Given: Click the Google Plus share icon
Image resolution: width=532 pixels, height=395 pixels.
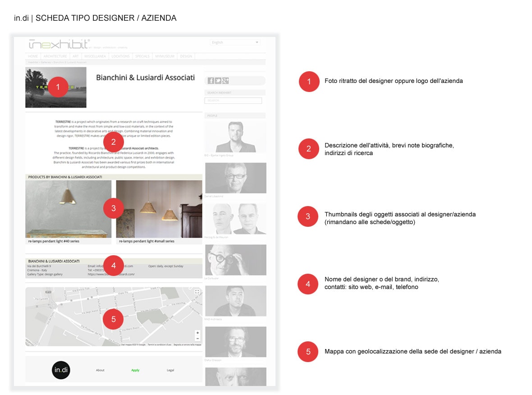Looking at the screenshot, I should click(225, 81).
